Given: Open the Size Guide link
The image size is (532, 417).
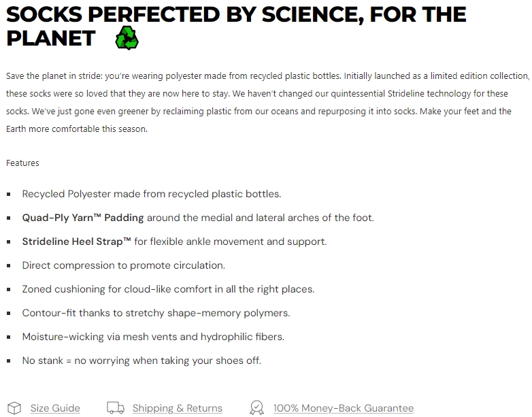Looking at the screenshot, I should pyautogui.click(x=55, y=408).
